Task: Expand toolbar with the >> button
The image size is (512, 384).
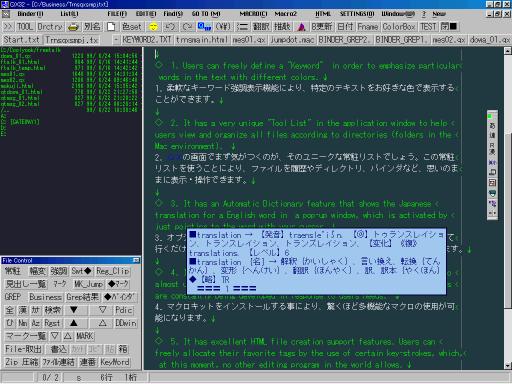Action: tap(8, 27)
